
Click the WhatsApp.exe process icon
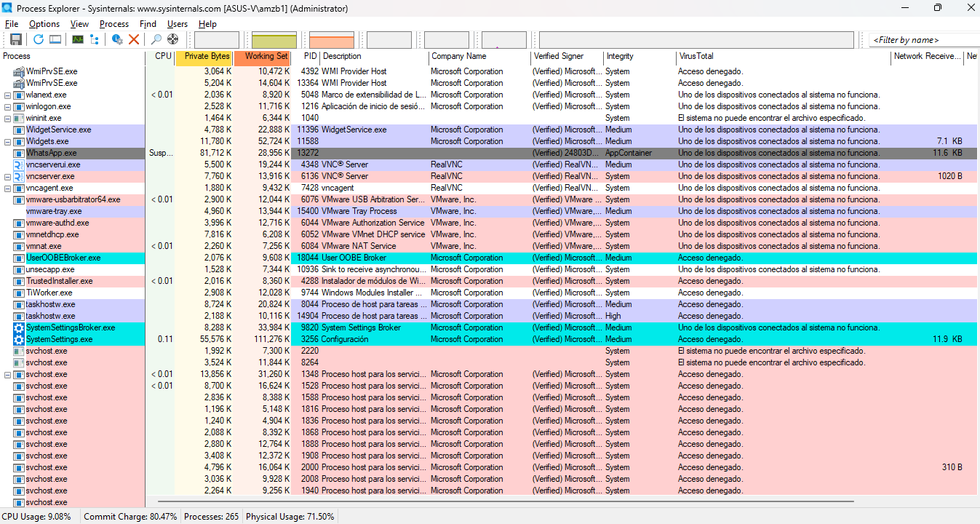coord(19,153)
